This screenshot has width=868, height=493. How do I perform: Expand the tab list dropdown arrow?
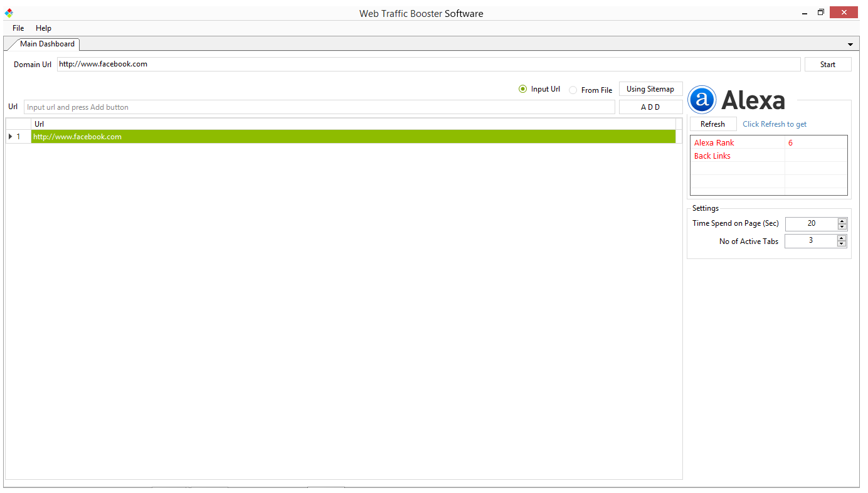pos(850,45)
